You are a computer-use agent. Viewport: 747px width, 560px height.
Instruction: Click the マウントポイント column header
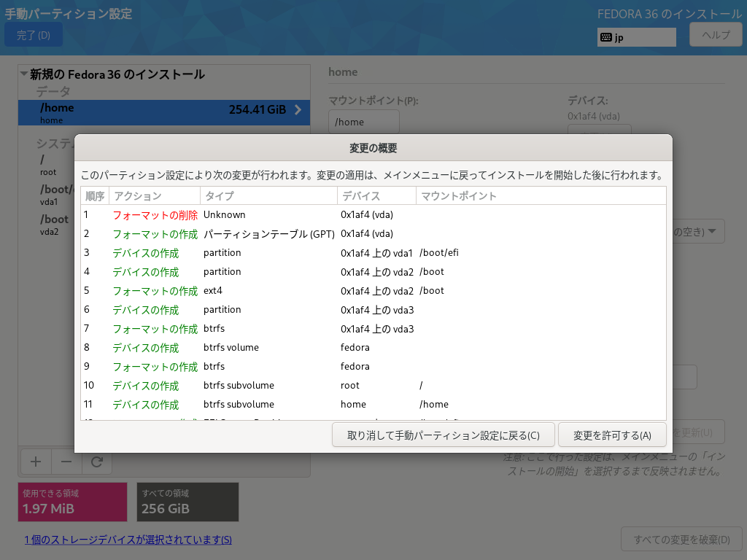point(541,195)
